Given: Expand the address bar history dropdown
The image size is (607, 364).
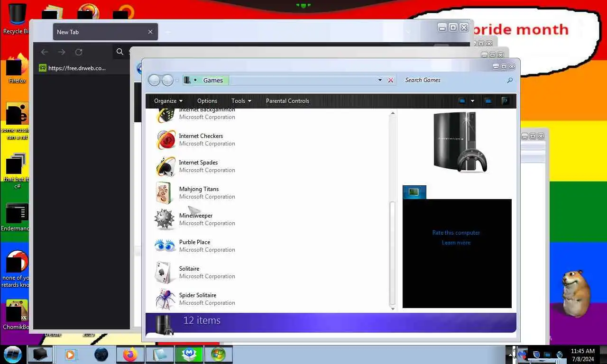Looking at the screenshot, I should coord(380,80).
